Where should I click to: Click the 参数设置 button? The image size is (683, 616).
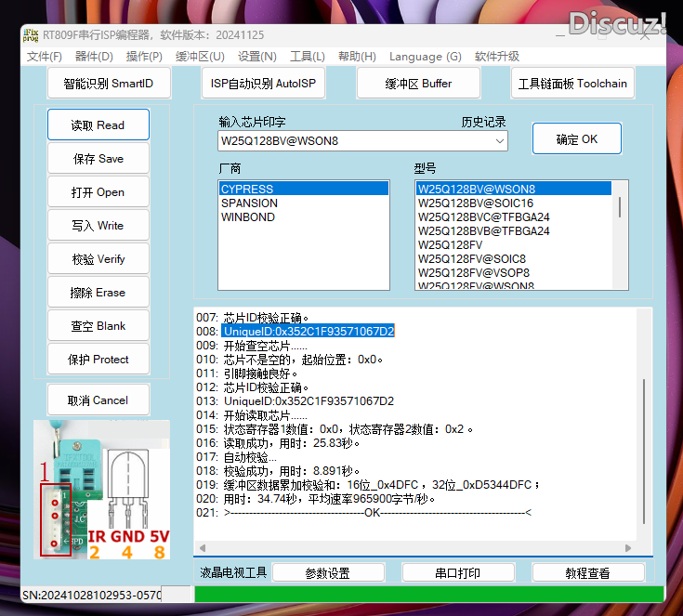(x=328, y=573)
